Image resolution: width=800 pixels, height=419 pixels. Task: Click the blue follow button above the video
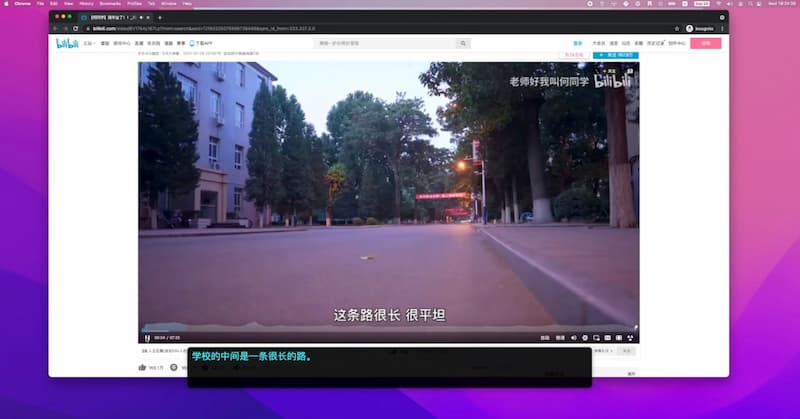click(x=615, y=55)
